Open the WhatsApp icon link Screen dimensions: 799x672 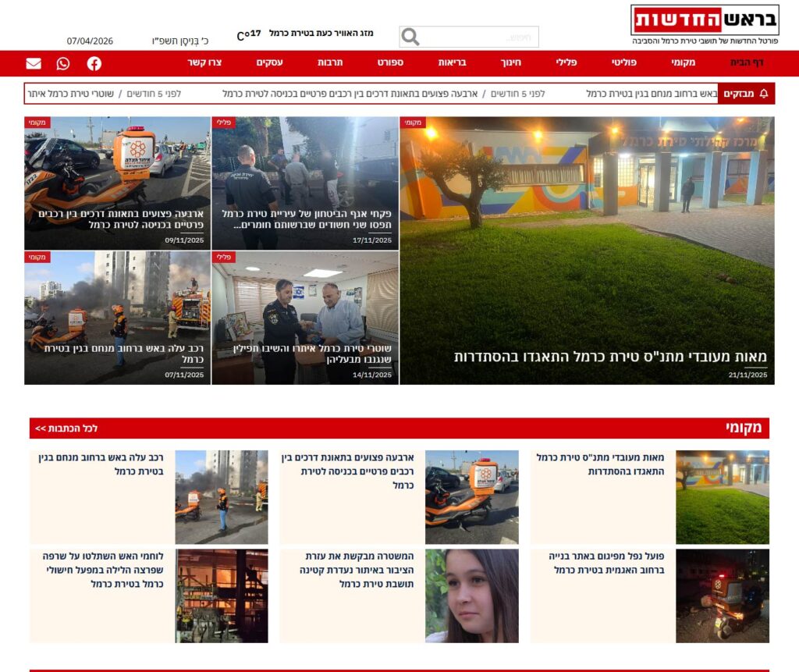(x=63, y=63)
